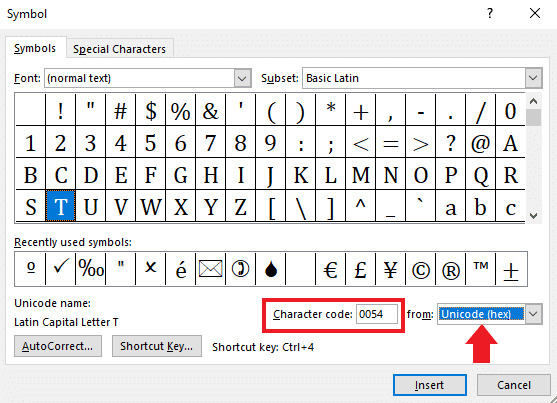The image size is (557, 403).
Task: Click the symbol grid scrollbar thumb
Action: click(x=533, y=118)
